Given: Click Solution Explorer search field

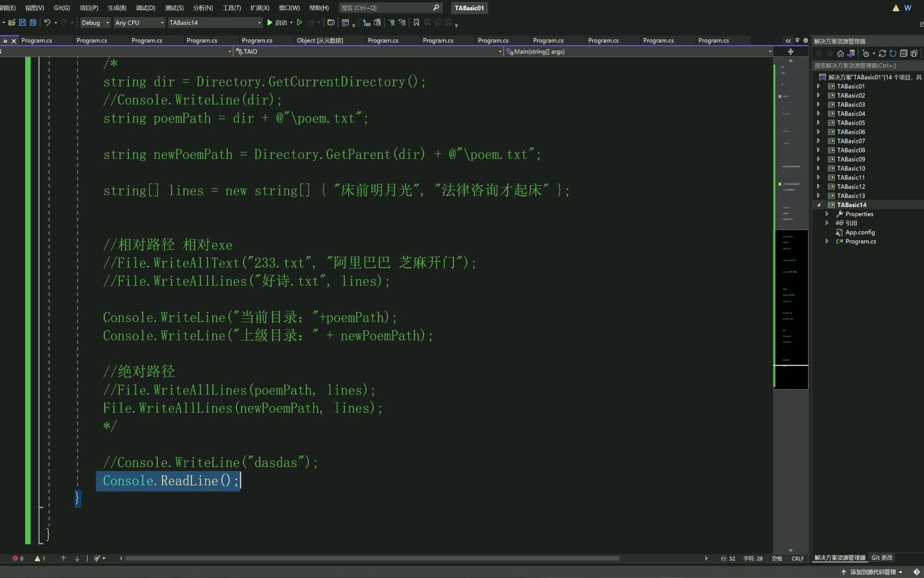Looking at the screenshot, I should [x=868, y=65].
